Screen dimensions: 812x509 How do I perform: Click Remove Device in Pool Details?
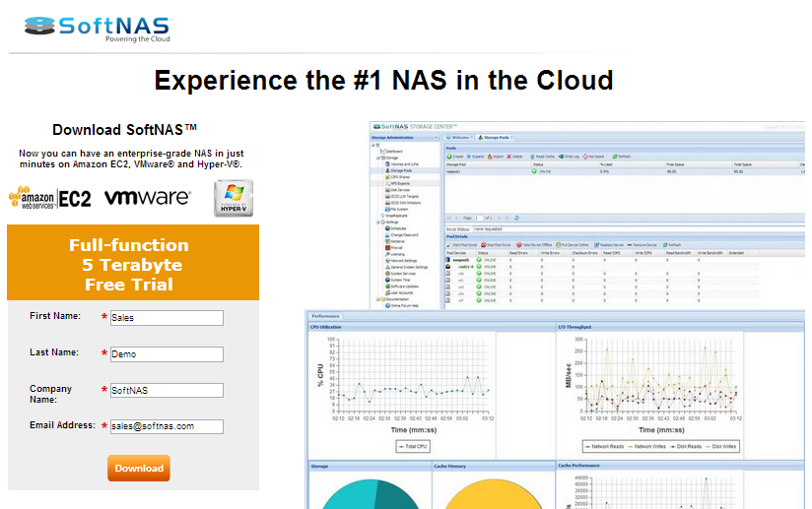(643, 245)
